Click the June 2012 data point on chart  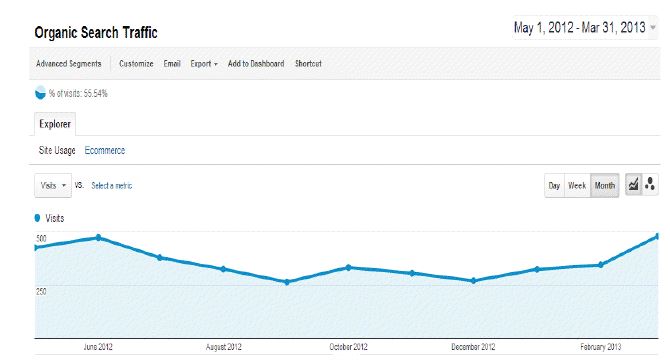click(98, 237)
